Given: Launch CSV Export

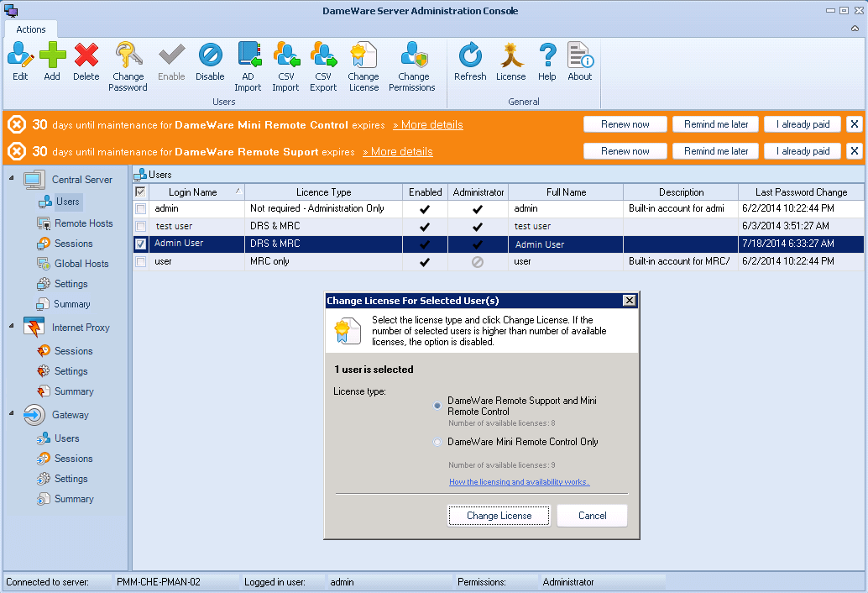Looking at the screenshot, I should pos(323,66).
